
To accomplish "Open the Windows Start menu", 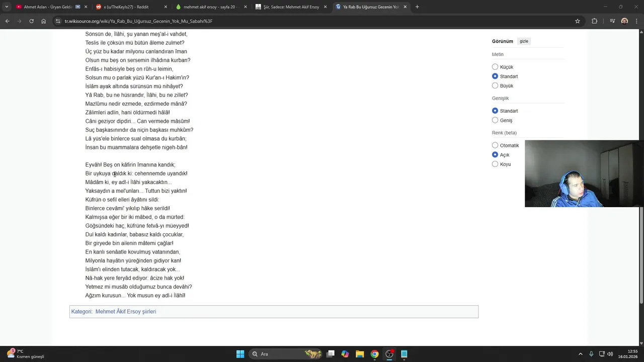I will [240, 354].
